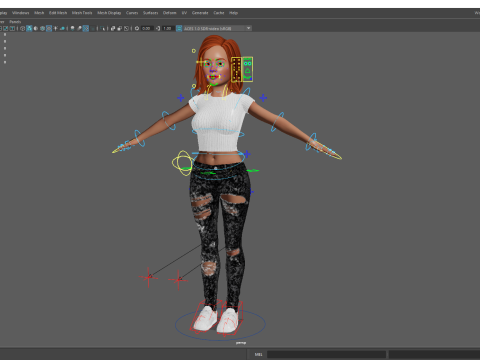Enable screen space ambient occlusion

coord(72,28)
